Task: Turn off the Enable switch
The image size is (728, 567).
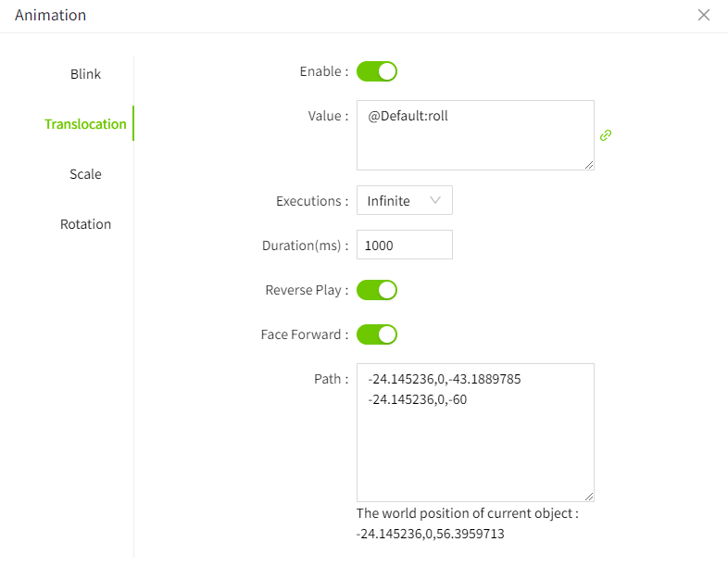Action: click(x=377, y=71)
